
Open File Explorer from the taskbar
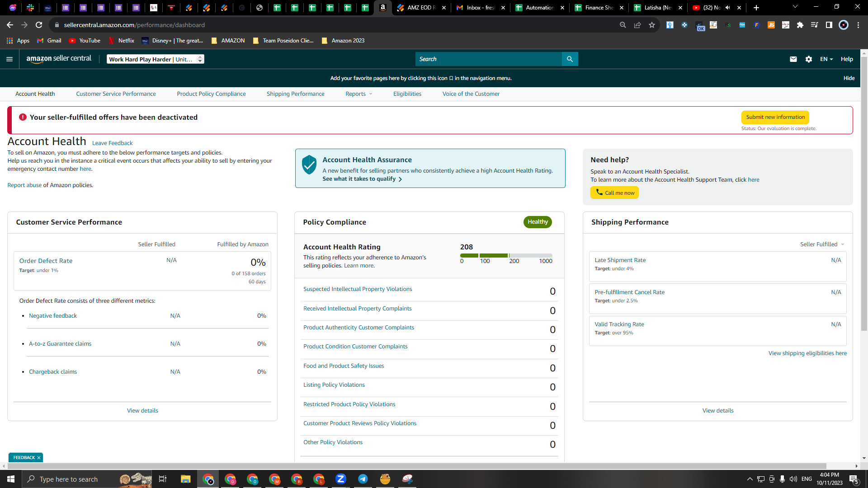[185, 479]
